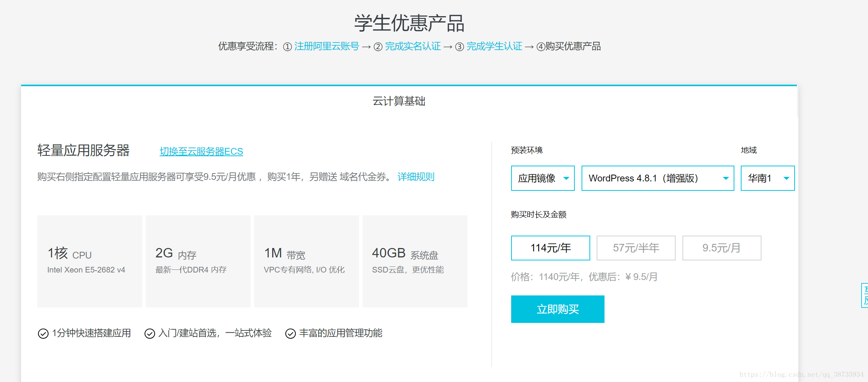Screen dimensions: 868x382
Task: Click the 入门/建站首选，一站式体验 text
Action: click(x=215, y=333)
